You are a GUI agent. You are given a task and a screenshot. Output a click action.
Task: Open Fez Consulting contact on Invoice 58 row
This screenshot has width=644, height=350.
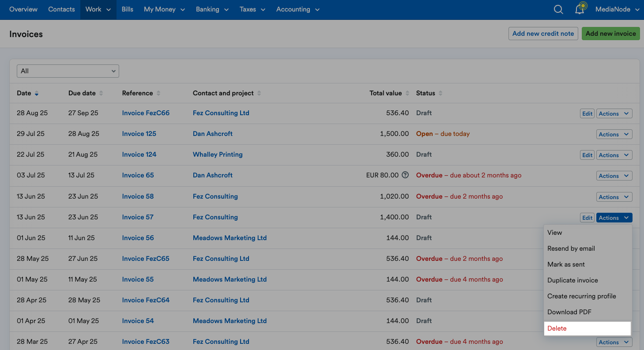pyautogui.click(x=215, y=196)
